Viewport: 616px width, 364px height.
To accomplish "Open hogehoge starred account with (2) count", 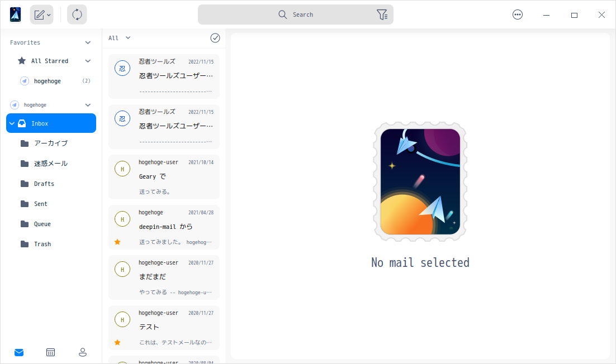I will [51, 81].
